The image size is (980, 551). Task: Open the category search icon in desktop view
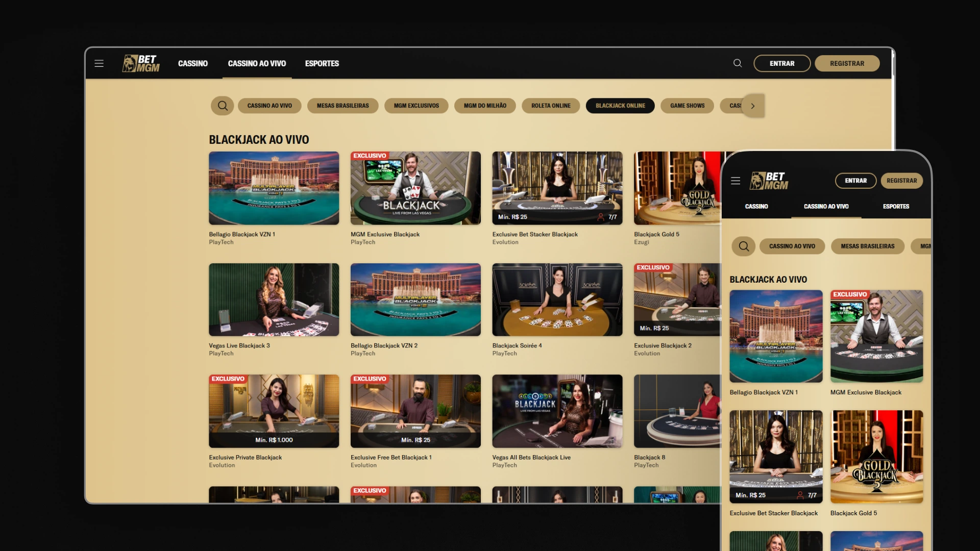tap(223, 106)
